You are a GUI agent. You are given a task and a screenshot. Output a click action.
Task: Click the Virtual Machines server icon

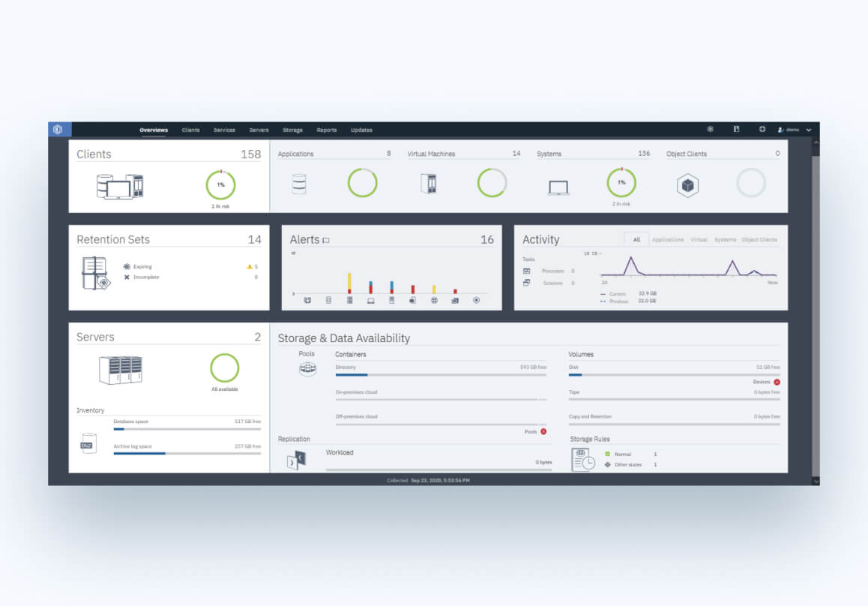[428, 184]
